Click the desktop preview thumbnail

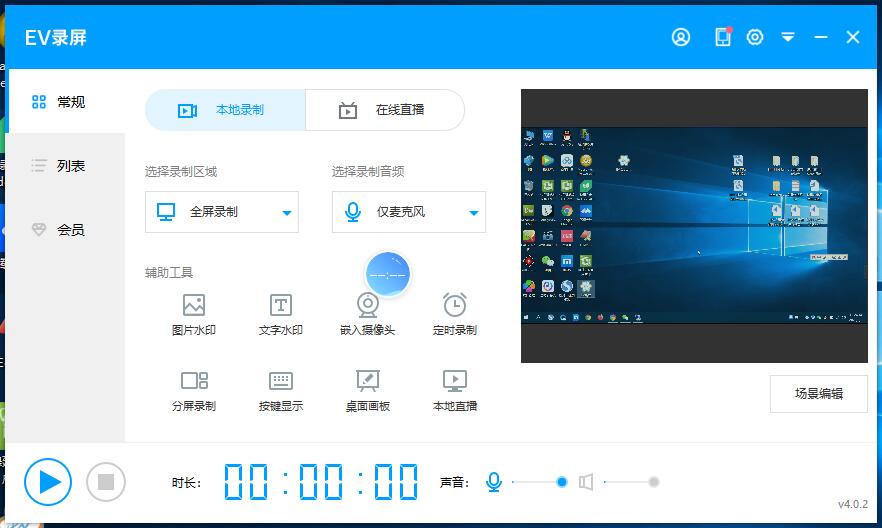point(694,225)
